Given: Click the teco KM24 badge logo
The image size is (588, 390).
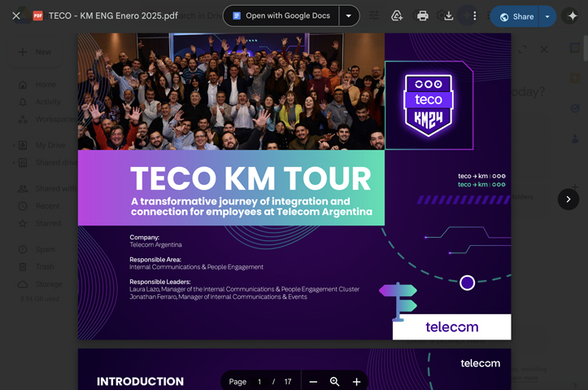Looking at the screenshot, I should (429, 106).
